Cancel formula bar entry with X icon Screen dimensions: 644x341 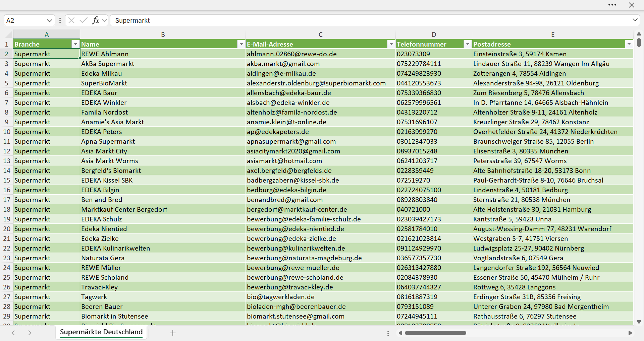[x=71, y=20]
